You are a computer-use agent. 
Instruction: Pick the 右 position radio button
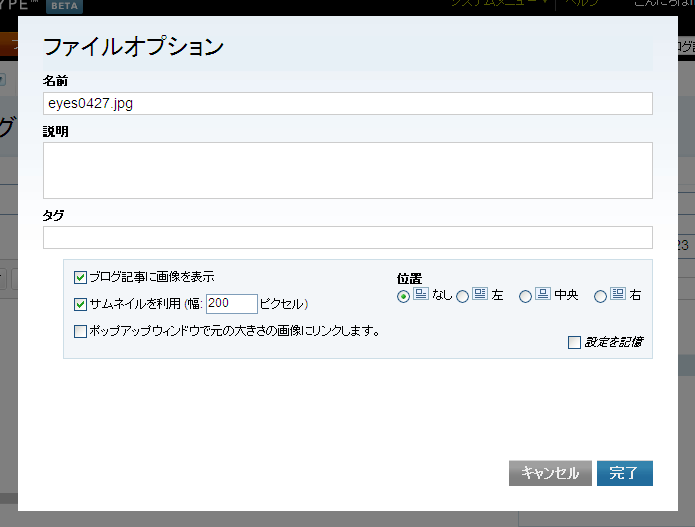pyautogui.click(x=601, y=296)
